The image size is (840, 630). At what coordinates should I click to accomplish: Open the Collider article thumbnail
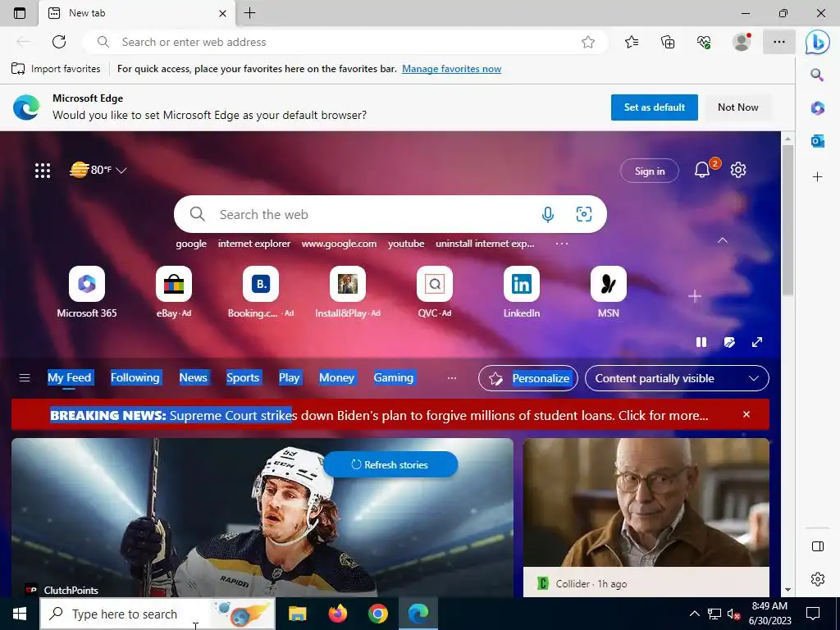pos(646,503)
